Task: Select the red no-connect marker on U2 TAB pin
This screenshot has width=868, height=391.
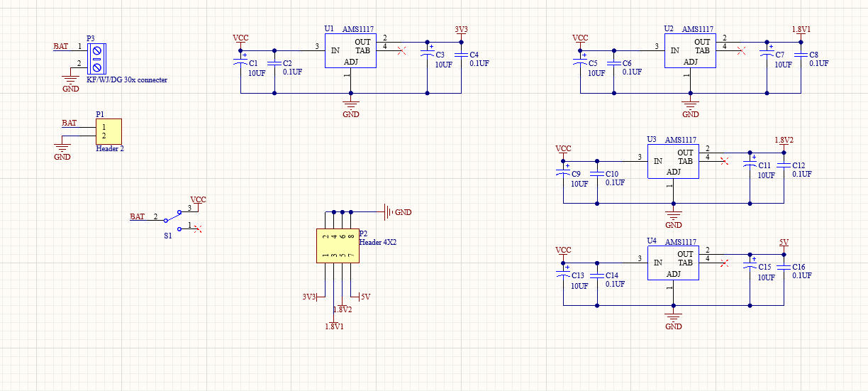Action: (x=742, y=50)
